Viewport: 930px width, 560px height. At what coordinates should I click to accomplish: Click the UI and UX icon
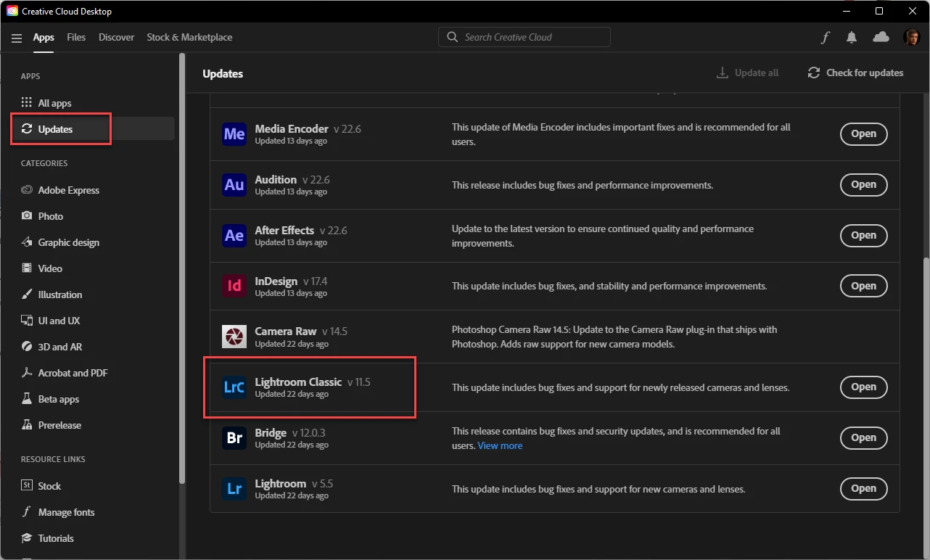[x=27, y=321]
